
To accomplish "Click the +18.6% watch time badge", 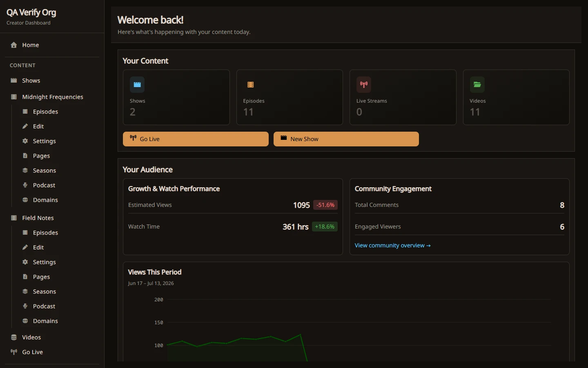I will point(325,227).
